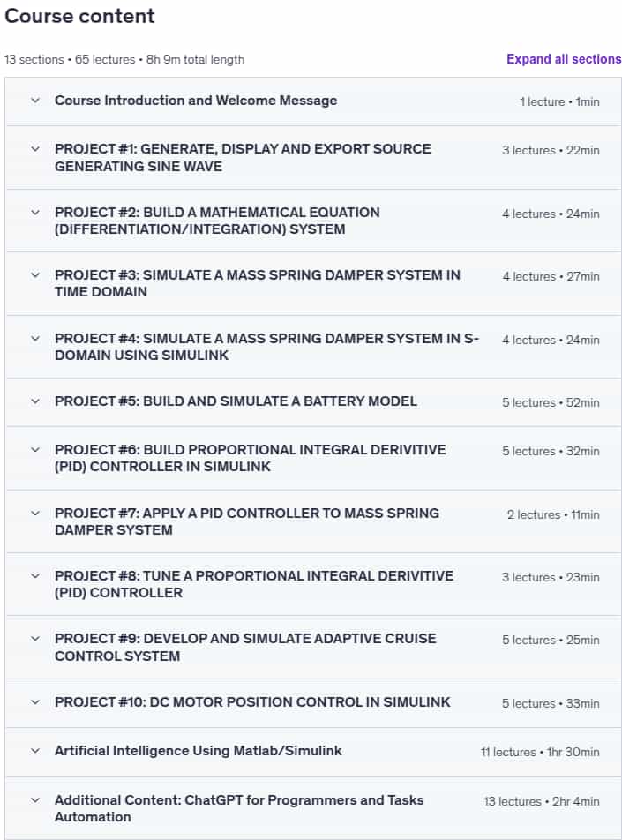622x840 pixels.
Task: Expand PROJECT #9 adaptive cruise control chevron
Action: [35, 639]
